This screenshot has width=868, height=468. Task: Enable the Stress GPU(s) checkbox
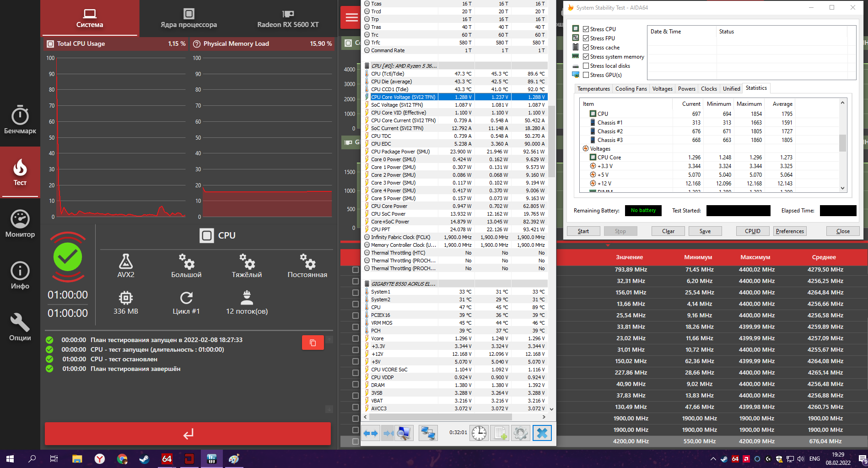(x=586, y=75)
